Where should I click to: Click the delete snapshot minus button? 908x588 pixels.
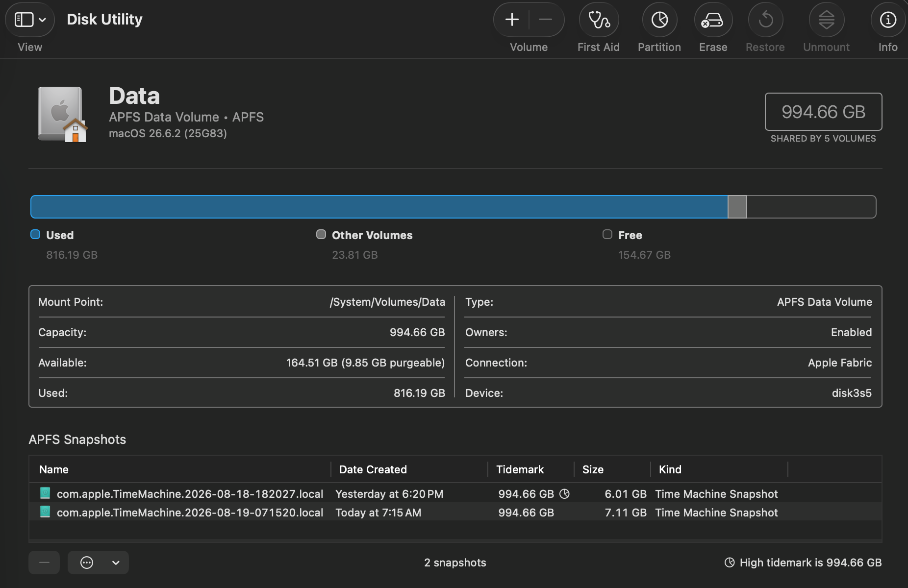click(x=44, y=563)
